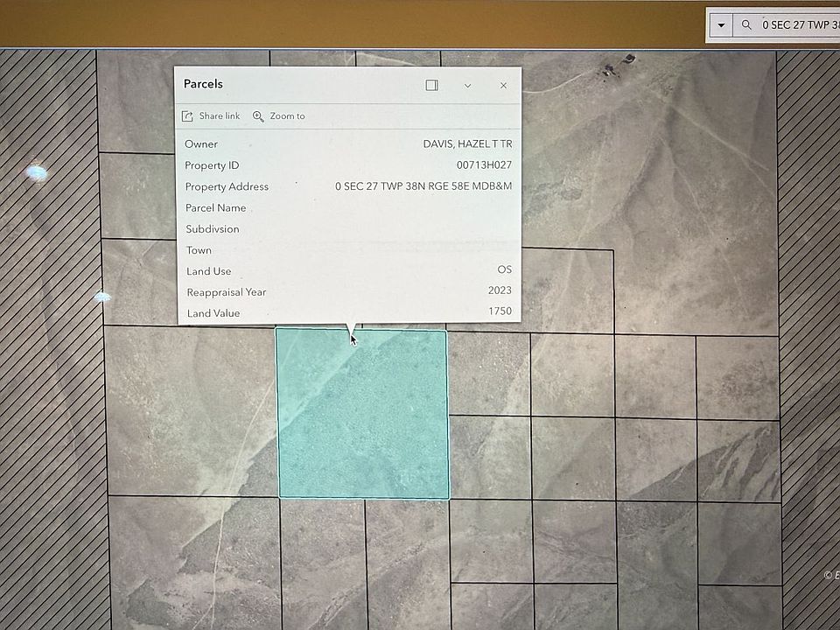Click inside the search input field
The height and width of the screenshot is (630, 840).
pos(796,24)
